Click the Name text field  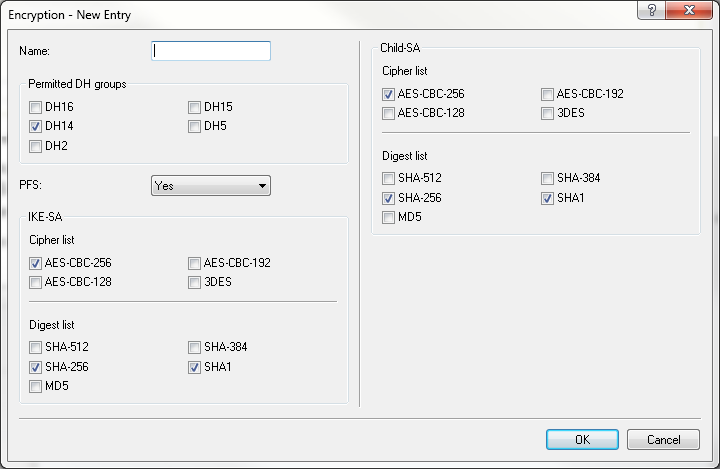click(211, 51)
